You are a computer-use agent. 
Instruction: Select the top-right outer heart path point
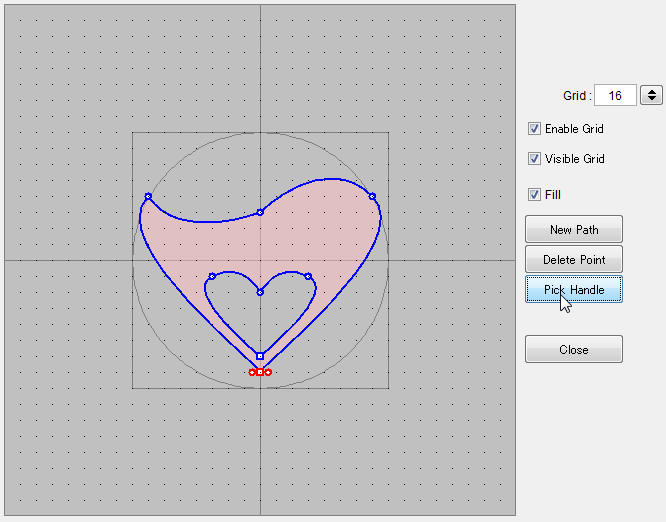coord(372,196)
